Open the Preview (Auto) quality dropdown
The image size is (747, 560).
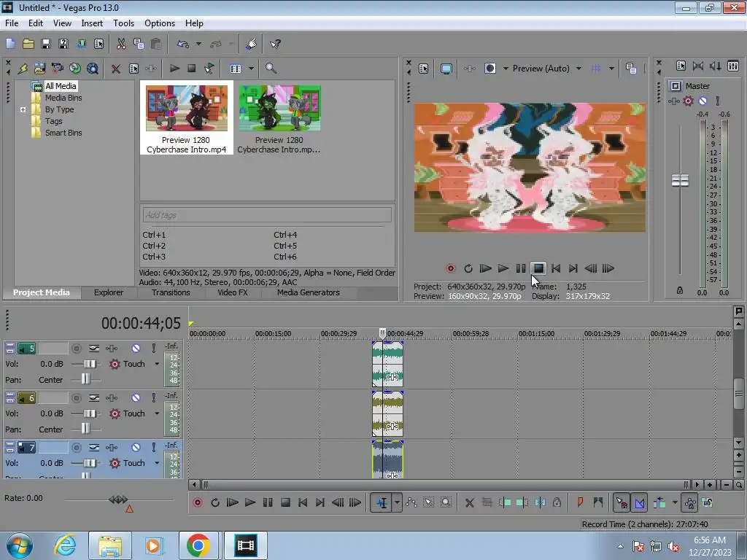coord(578,69)
